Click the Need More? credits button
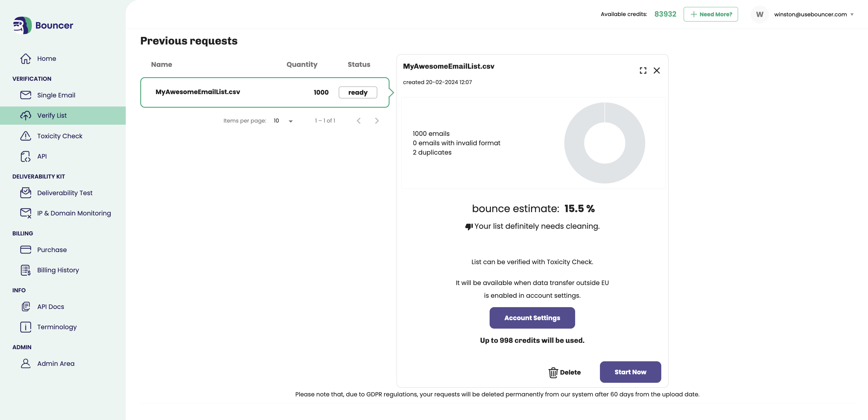Screen dimensions: 868x420 click(711, 14)
